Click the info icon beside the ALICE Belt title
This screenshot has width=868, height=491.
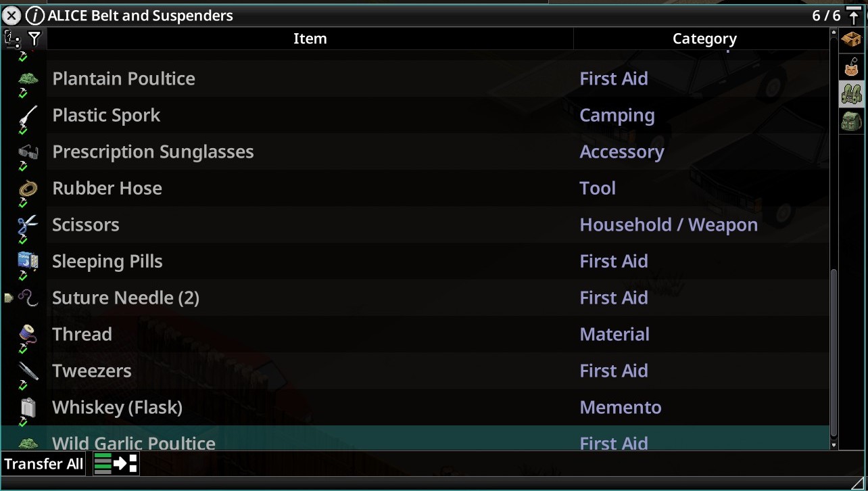tap(35, 16)
